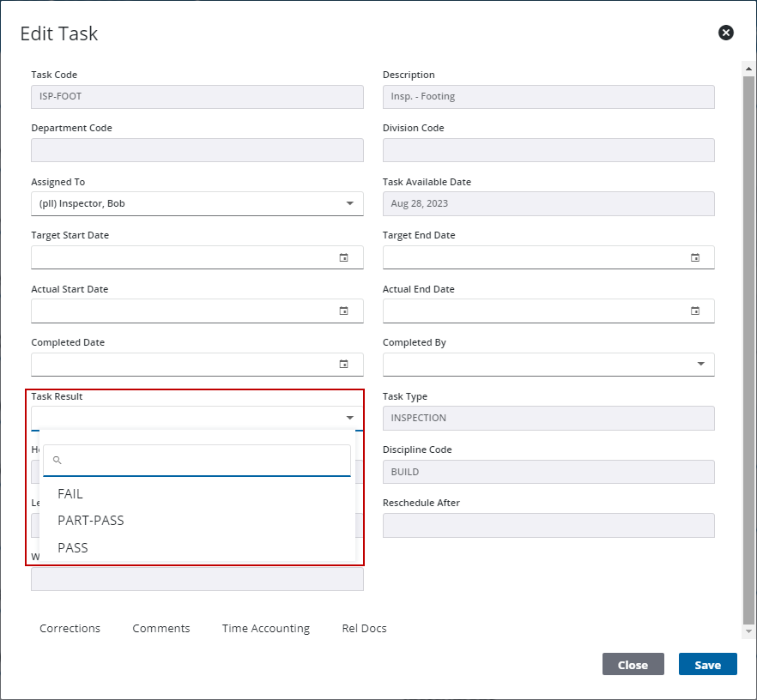757x700 pixels.
Task: Save the edited task
Action: tap(707, 664)
